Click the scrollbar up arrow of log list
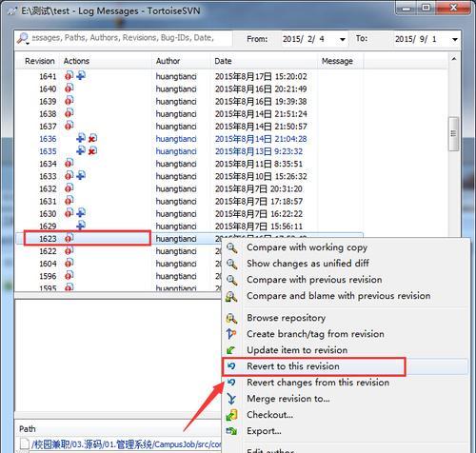The height and width of the screenshot is (453, 476). tap(454, 59)
